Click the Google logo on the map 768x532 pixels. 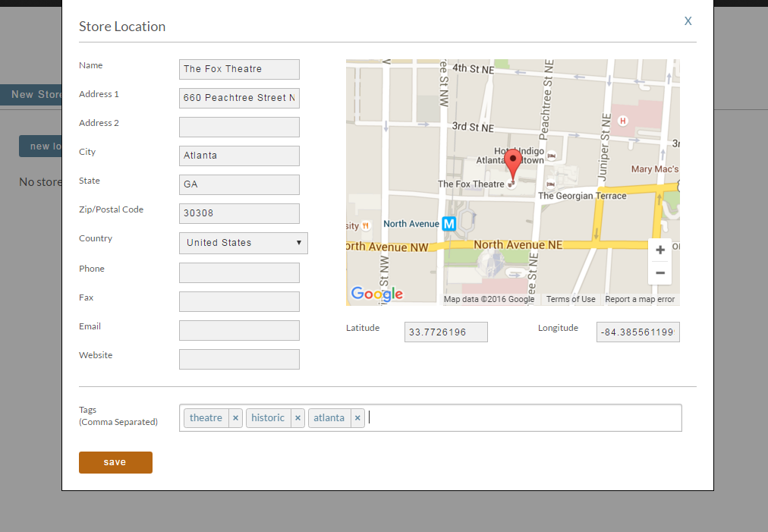tap(376, 294)
